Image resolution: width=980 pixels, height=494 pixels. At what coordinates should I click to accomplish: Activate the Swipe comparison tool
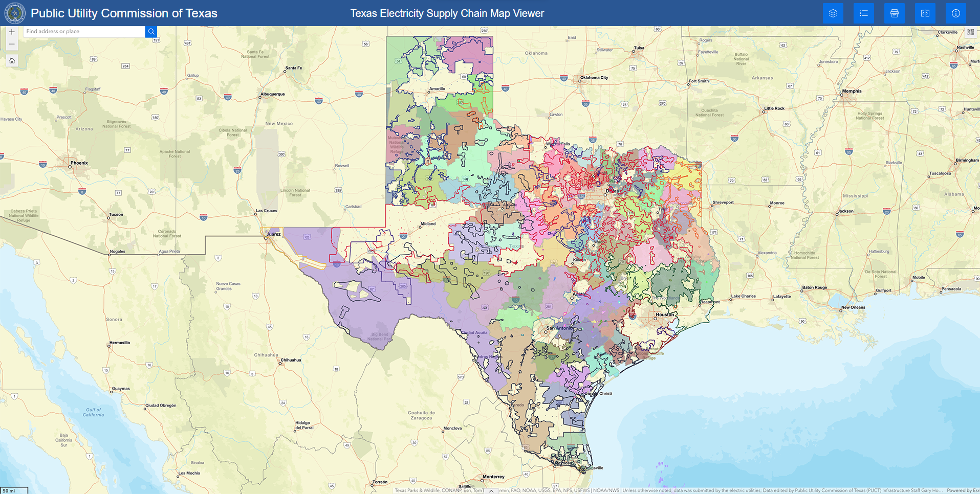925,13
